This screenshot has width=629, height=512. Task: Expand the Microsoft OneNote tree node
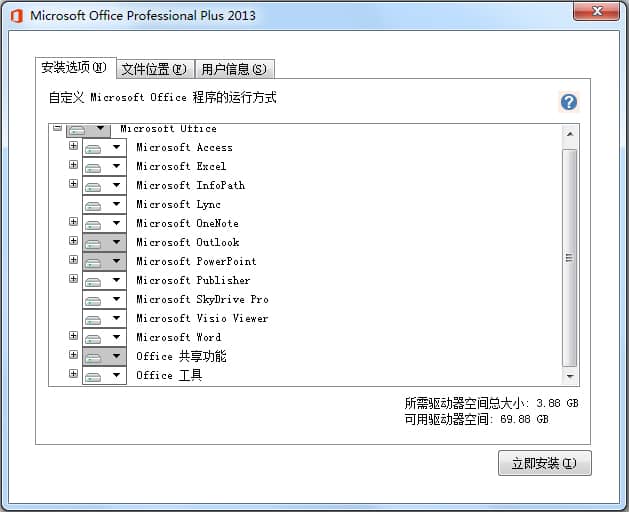[73, 222]
